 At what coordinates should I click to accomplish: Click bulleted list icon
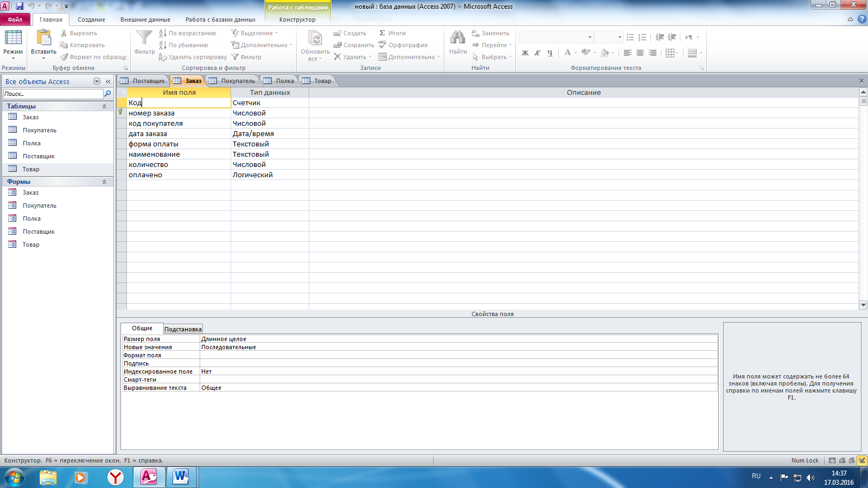pyautogui.click(x=630, y=37)
